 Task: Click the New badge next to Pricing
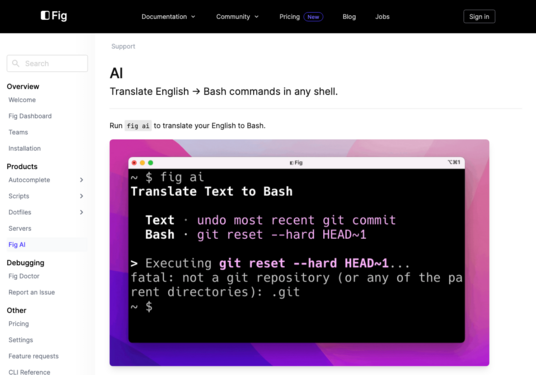coord(313,17)
